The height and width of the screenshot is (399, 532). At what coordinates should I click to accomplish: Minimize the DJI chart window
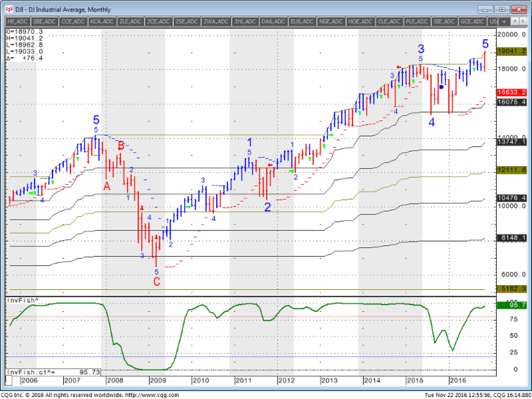point(485,9)
